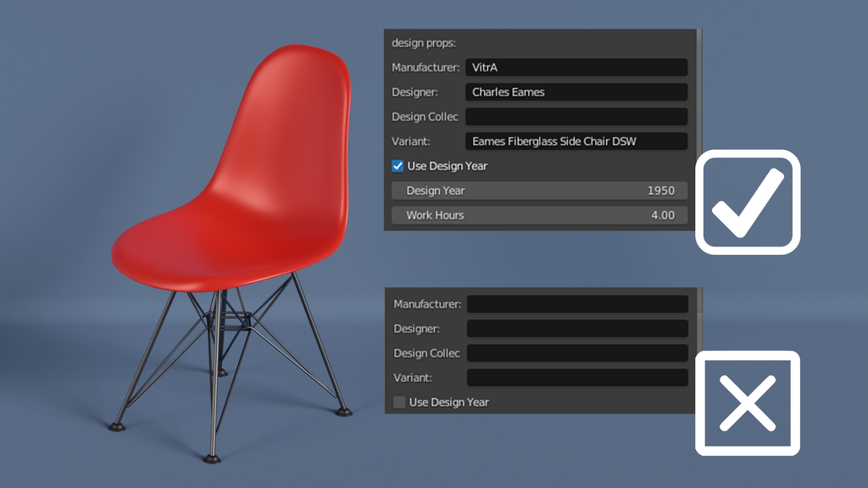Image resolution: width=868 pixels, height=488 pixels.
Task: Click the design props panel header
Action: (424, 42)
